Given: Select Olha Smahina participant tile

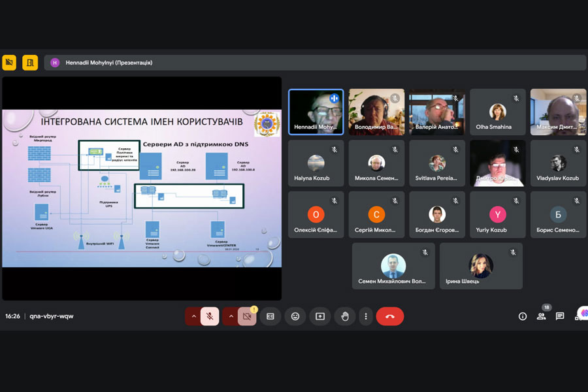Looking at the screenshot, I should click(x=498, y=112).
